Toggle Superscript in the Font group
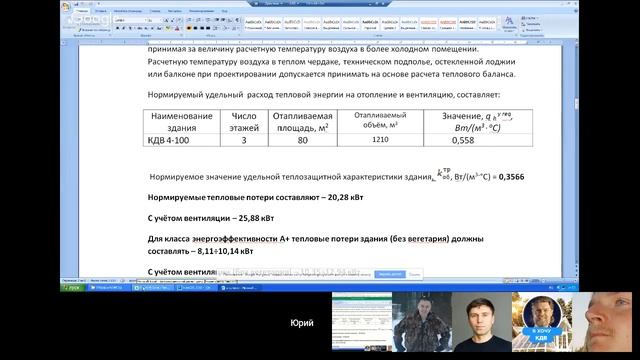This screenshot has height=360, width=640. [152, 28]
